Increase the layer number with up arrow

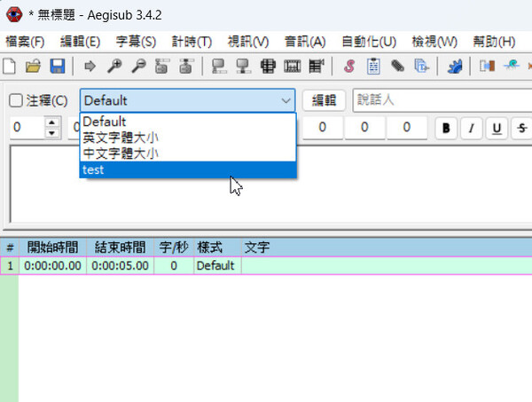52,122
